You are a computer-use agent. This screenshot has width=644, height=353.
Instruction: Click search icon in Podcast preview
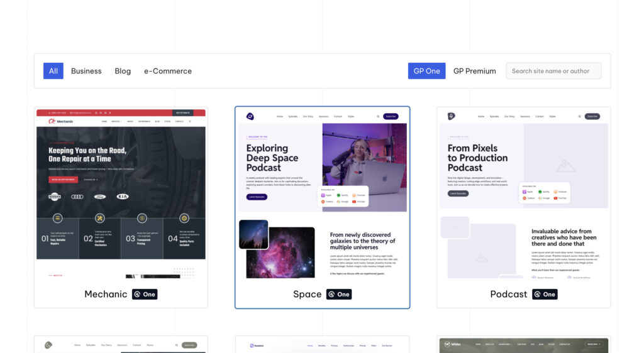[579, 116]
